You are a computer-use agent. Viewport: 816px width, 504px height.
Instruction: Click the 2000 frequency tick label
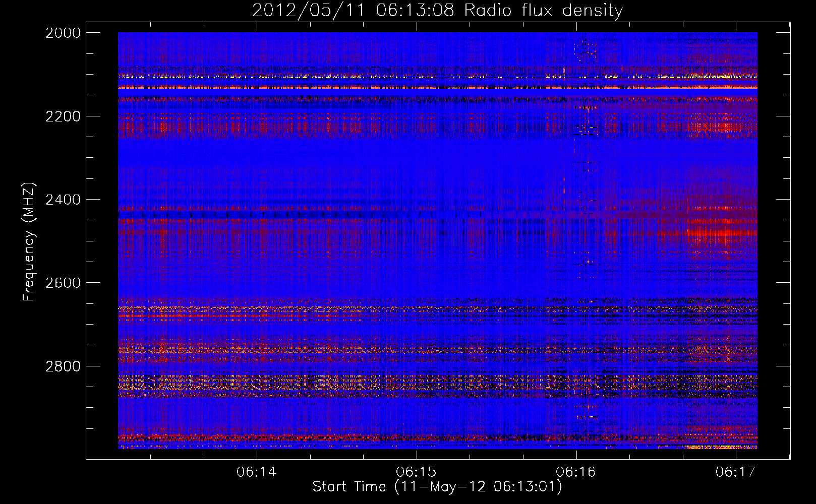(63, 33)
